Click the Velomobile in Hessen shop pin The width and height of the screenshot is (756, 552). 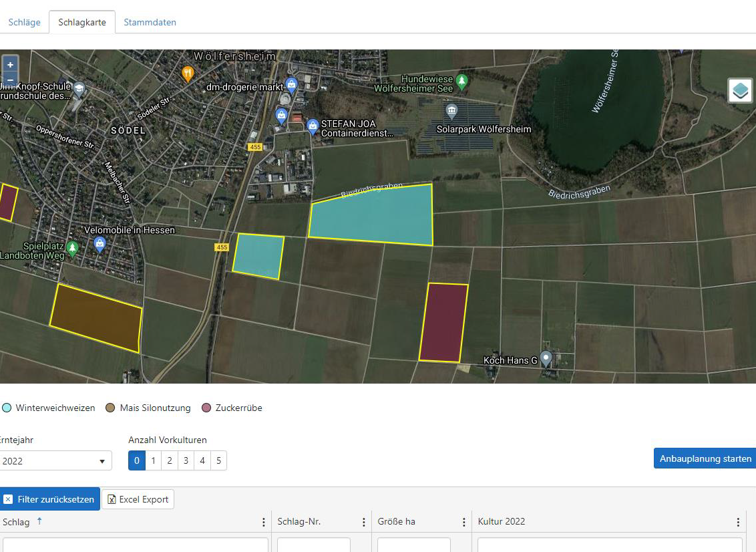point(100,243)
